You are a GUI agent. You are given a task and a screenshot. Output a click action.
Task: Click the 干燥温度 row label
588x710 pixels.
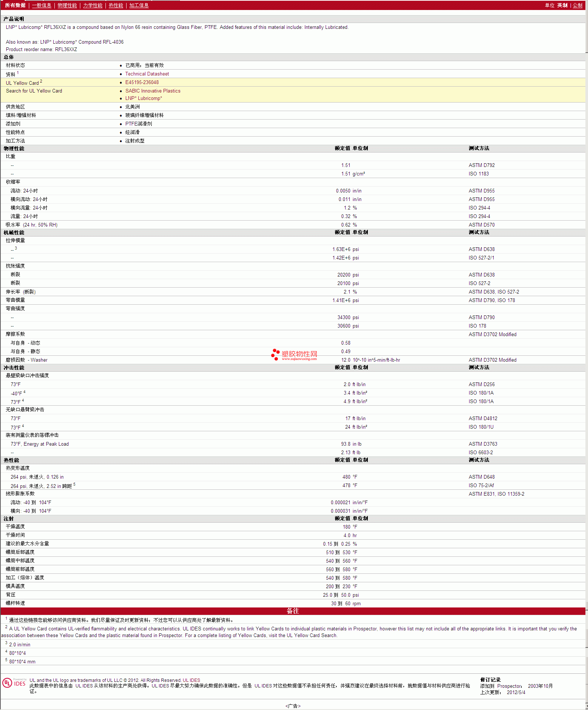(15, 527)
